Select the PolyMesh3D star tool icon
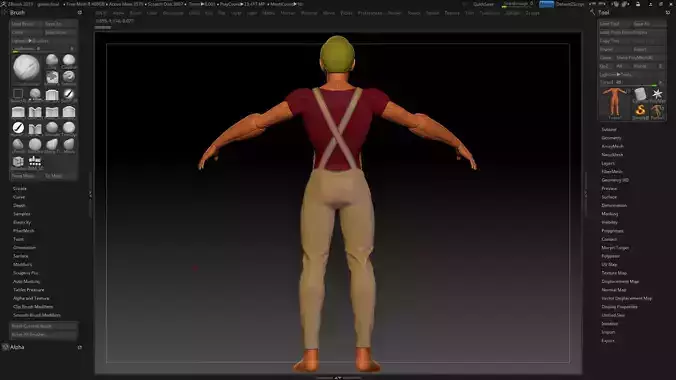Screen dimensions: 676x380 coord(657,95)
